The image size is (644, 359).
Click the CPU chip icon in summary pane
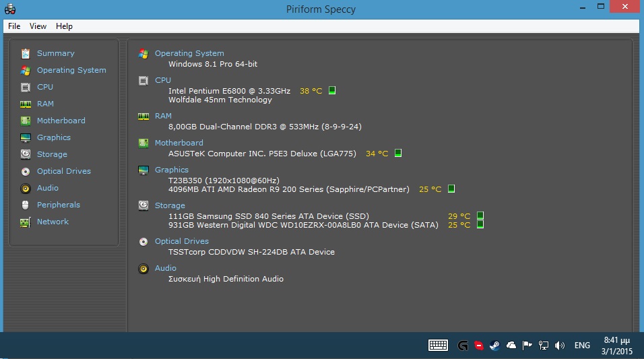pos(143,81)
